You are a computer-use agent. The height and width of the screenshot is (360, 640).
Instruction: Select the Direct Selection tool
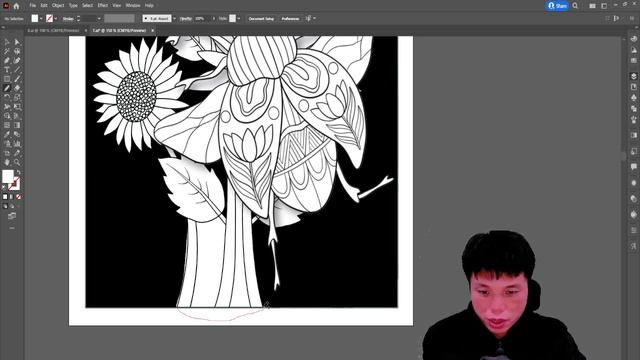coord(17,42)
